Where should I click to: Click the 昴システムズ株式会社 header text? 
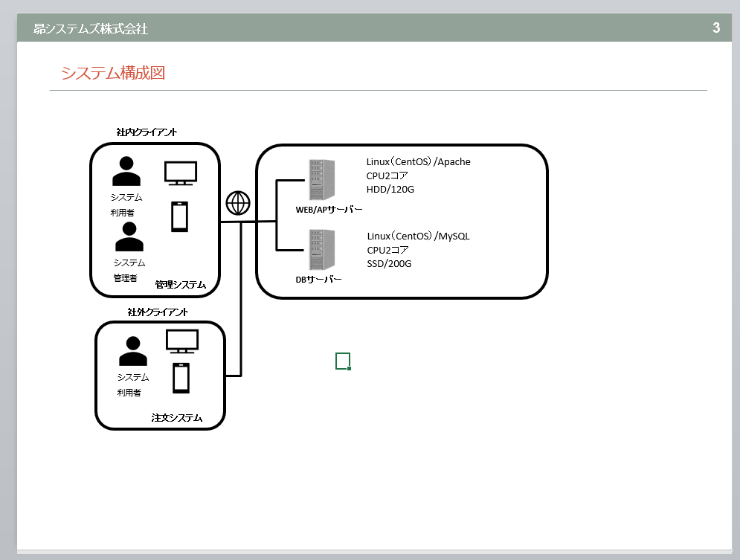(x=91, y=29)
